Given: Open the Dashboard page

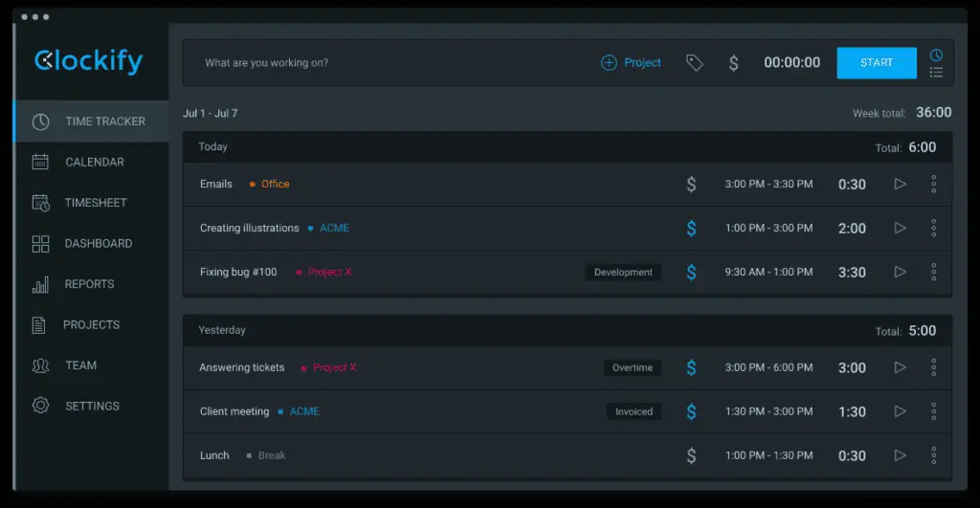Looking at the screenshot, I should click(91, 243).
